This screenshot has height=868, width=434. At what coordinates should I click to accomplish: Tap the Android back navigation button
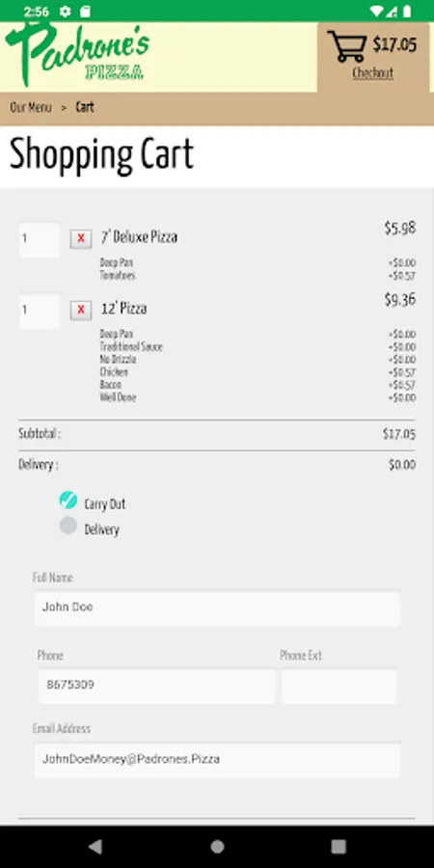click(95, 847)
